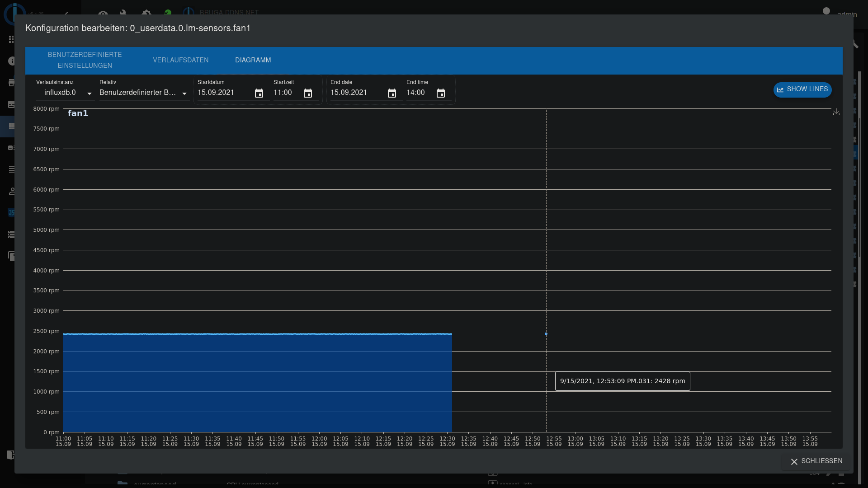The width and height of the screenshot is (868, 488).
Task: Open the calendar picker next to Startzeit
Action: click(x=307, y=93)
